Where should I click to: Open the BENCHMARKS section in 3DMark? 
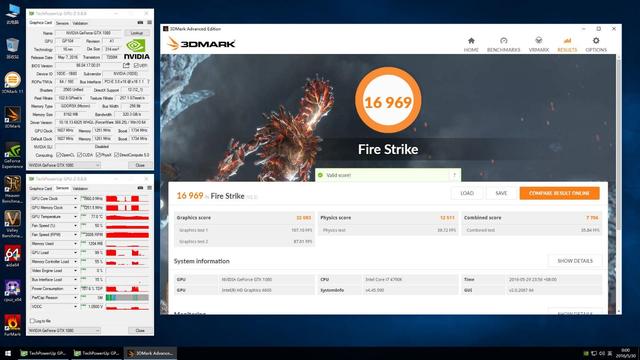(x=503, y=44)
